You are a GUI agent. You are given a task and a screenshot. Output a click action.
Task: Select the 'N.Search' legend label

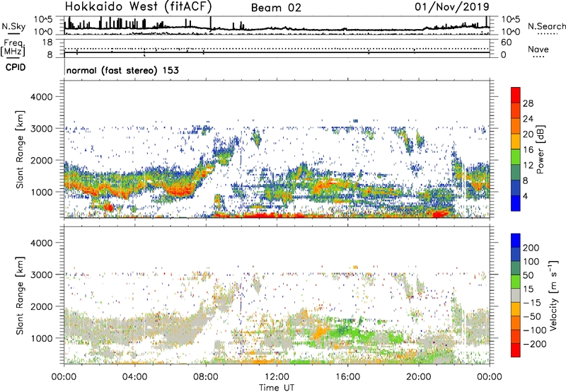pos(546,26)
